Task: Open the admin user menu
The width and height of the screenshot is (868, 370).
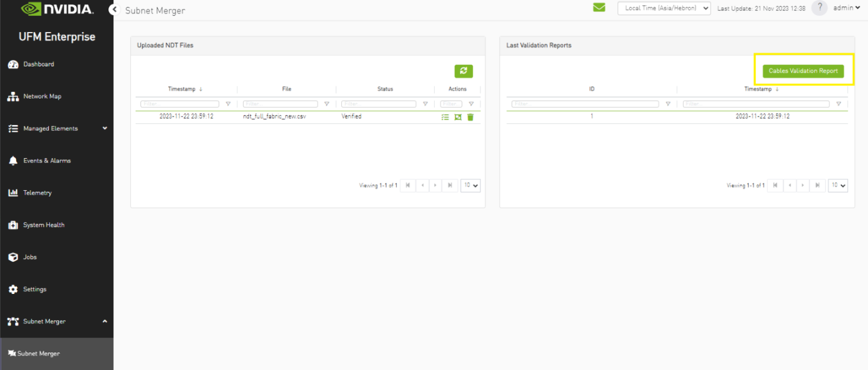Action: pyautogui.click(x=846, y=8)
